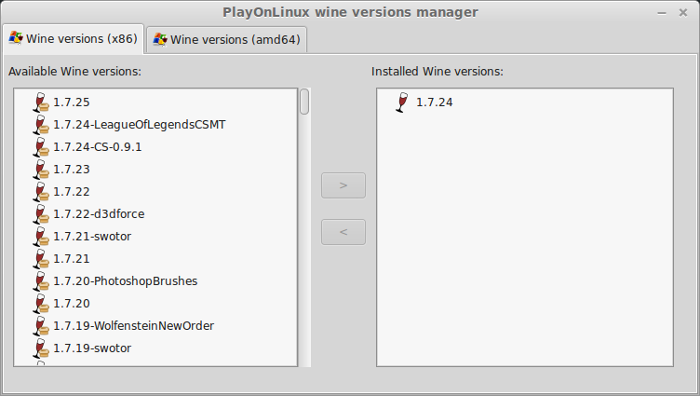Click the wine icon next to 1.7.20-PhotoshopBrushes
This screenshot has height=396, width=700.
click(41, 281)
